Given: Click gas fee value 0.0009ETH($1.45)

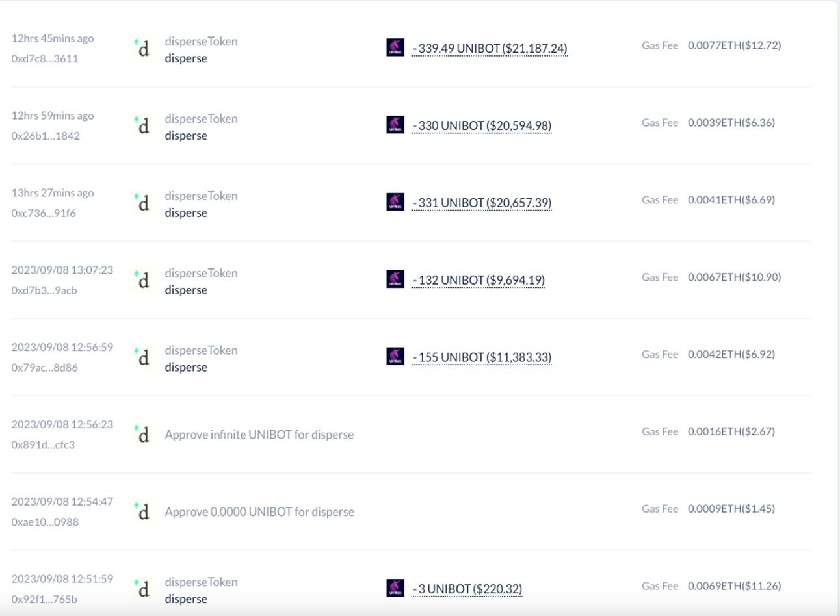Looking at the screenshot, I should coord(731,509).
